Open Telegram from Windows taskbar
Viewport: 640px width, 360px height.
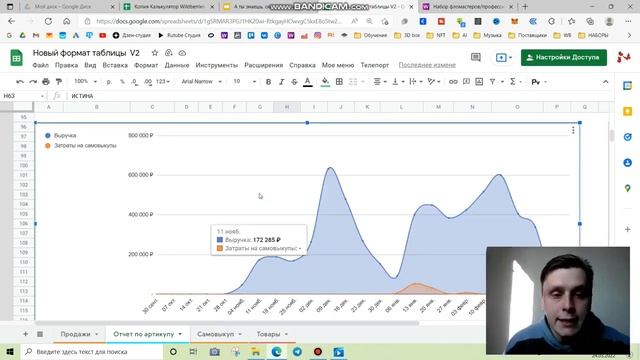297,351
